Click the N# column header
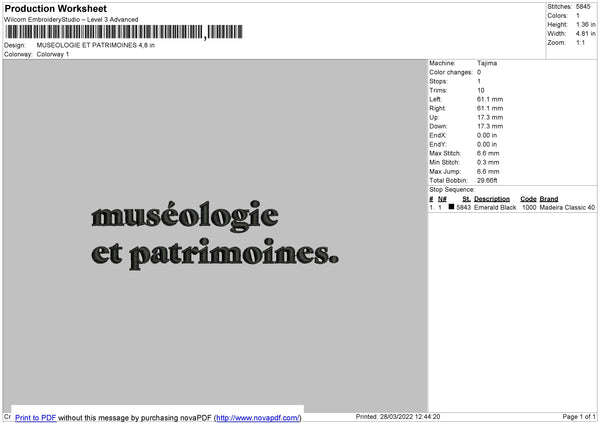The height and width of the screenshot is (424, 600). tap(442, 198)
